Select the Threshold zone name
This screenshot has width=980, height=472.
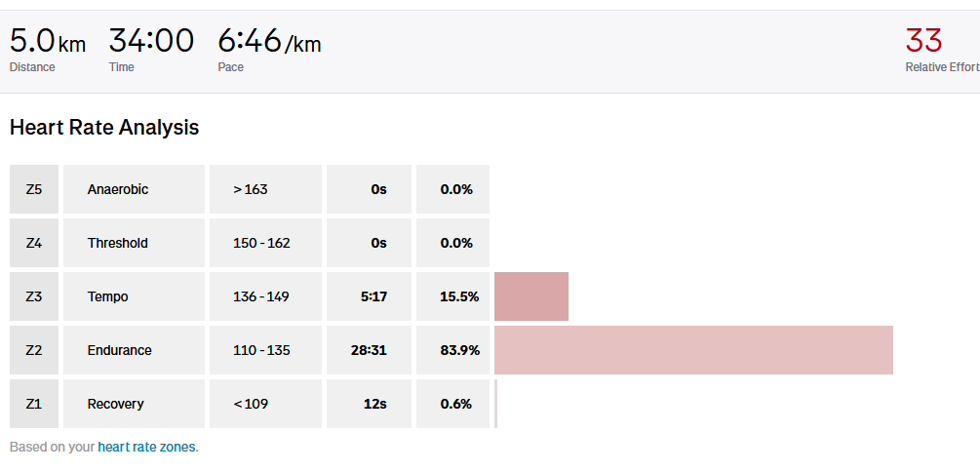click(118, 243)
